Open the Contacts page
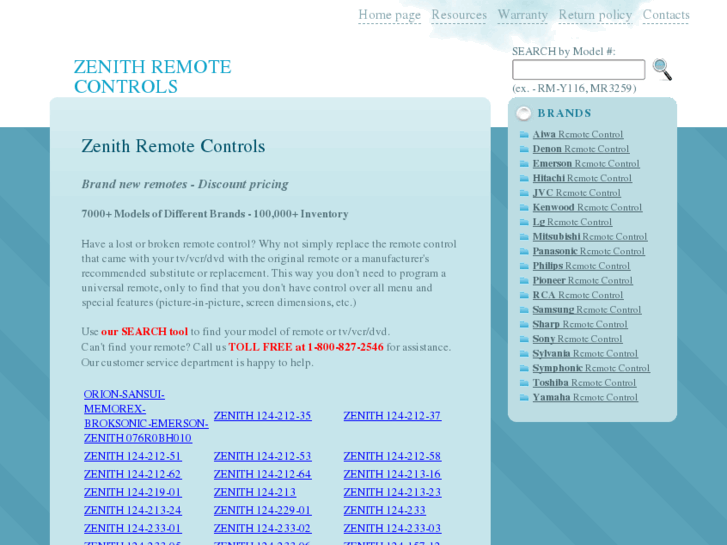This screenshot has width=727, height=545. (666, 15)
